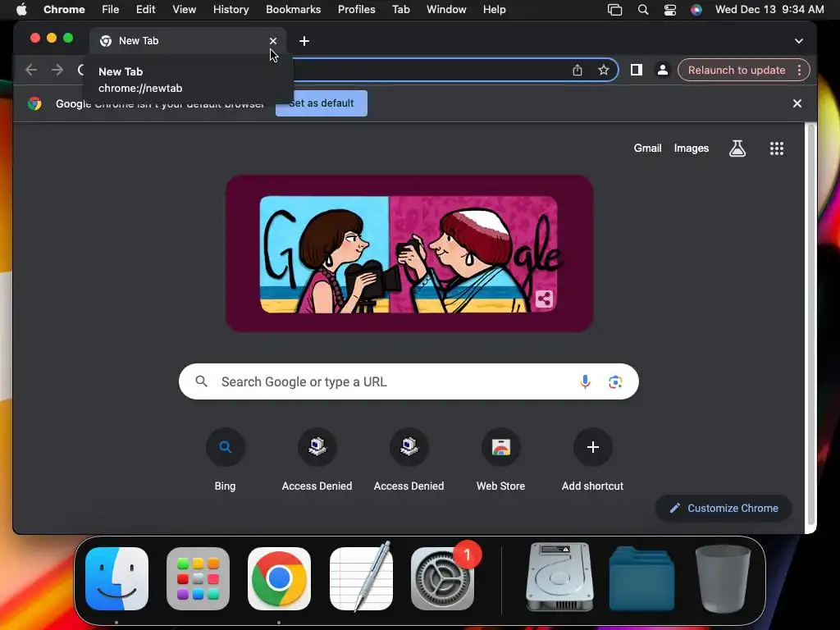Click Spotlight search icon in menu bar
The width and height of the screenshot is (840, 630).
643,9
